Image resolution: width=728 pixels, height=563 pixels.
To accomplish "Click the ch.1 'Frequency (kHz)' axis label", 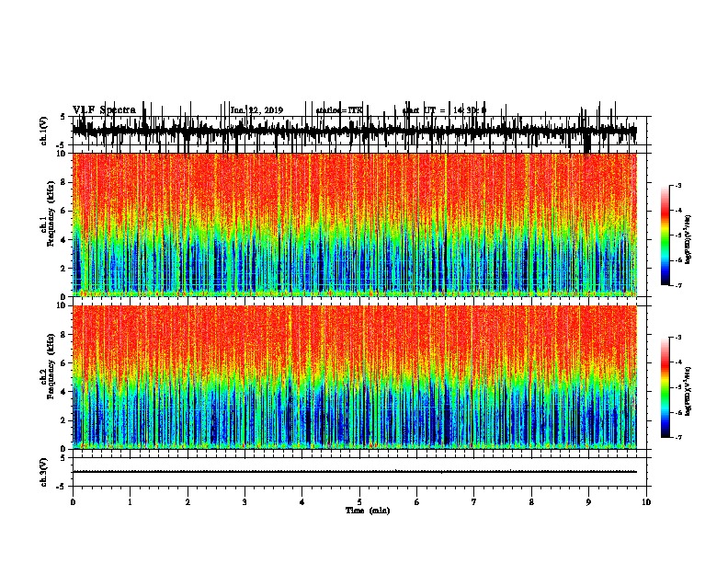I will pos(51,213).
